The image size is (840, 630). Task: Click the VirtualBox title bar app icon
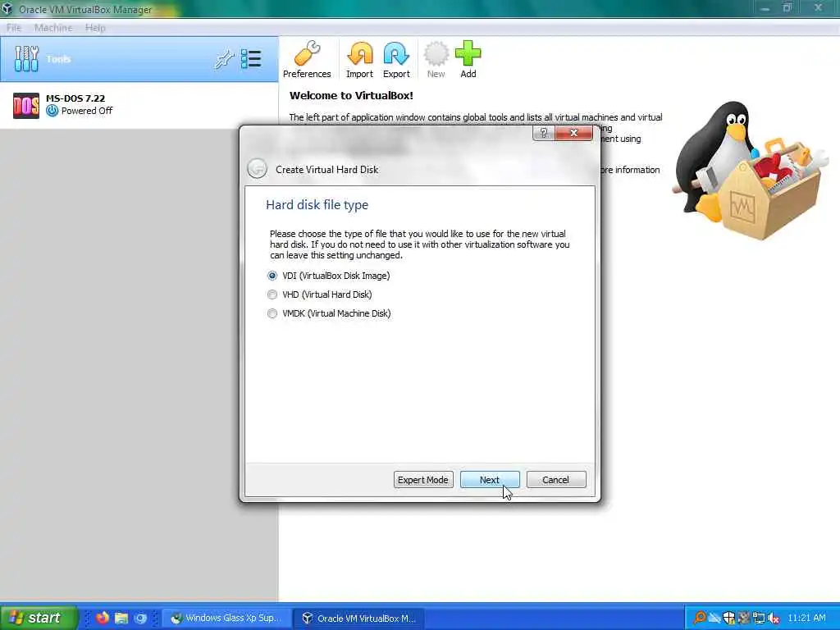click(x=7, y=9)
